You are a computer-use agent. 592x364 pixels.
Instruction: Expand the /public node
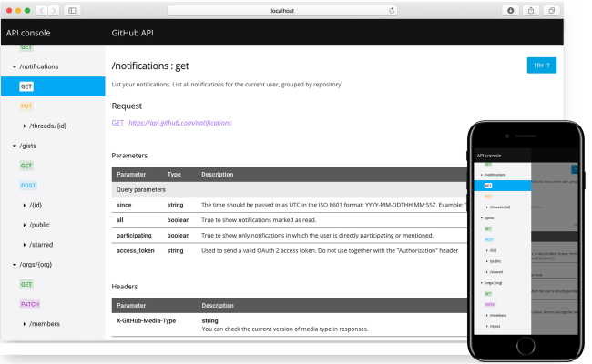[x=25, y=225]
